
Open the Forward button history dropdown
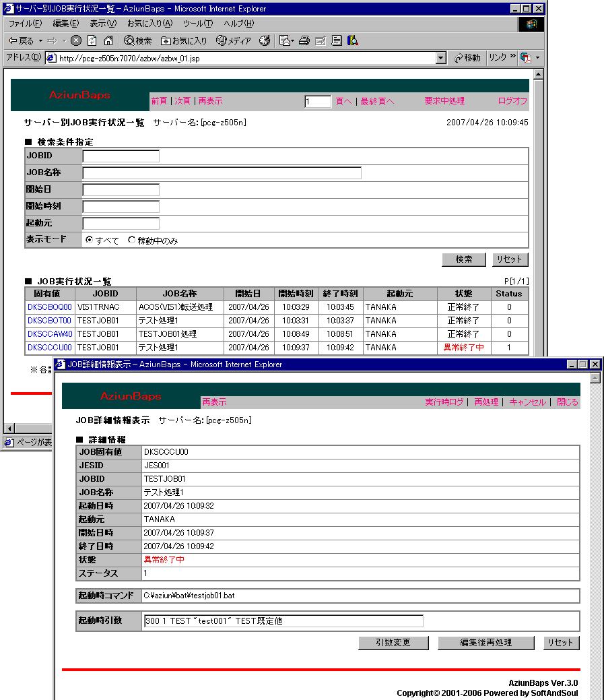[x=64, y=40]
